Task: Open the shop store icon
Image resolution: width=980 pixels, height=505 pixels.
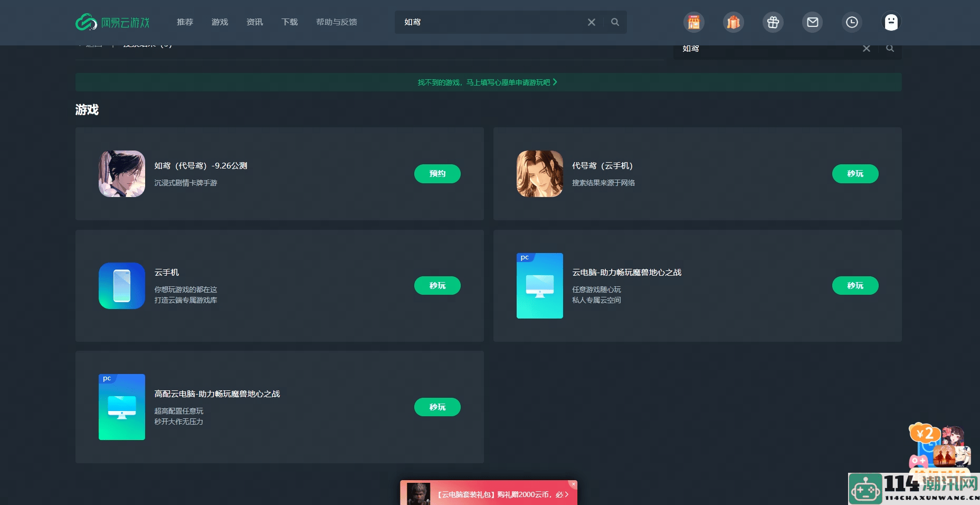Action: [694, 22]
